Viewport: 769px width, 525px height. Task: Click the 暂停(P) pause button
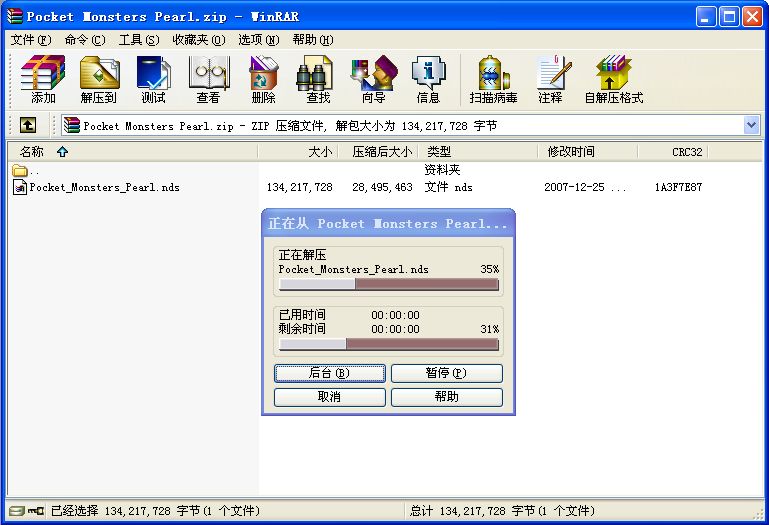(447, 373)
